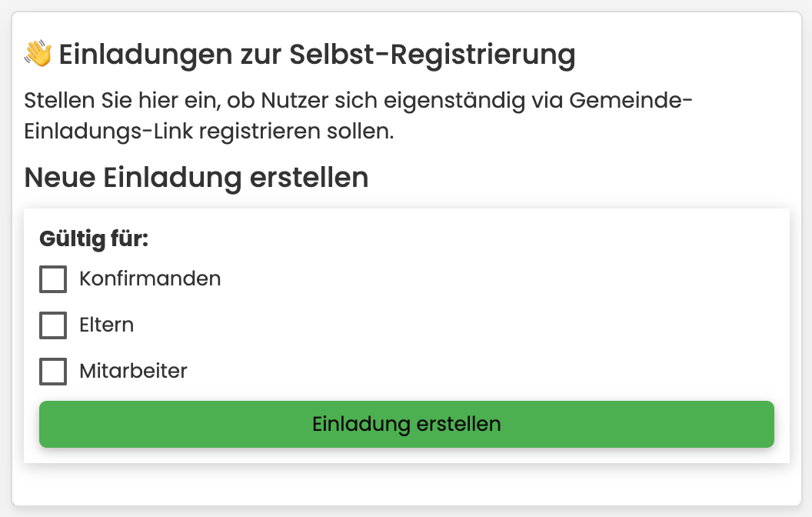Screen dimensions: 812x517
Task: Click the empty Konfirmanden checkbox square
Action: (52, 279)
